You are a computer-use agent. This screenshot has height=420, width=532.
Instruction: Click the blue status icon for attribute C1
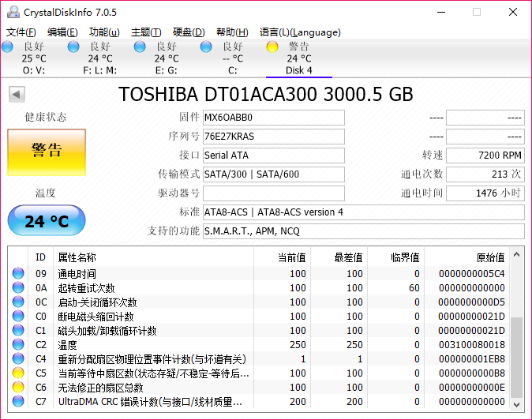click(x=18, y=331)
